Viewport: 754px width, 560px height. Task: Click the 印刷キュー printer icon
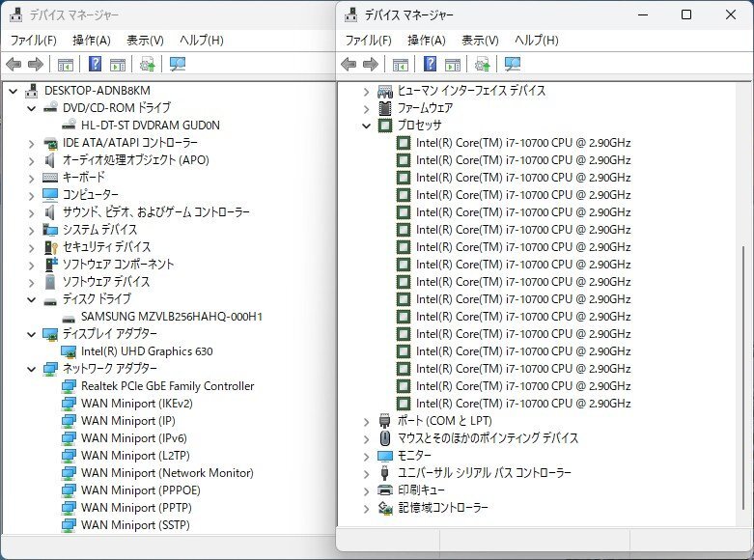pos(385,490)
